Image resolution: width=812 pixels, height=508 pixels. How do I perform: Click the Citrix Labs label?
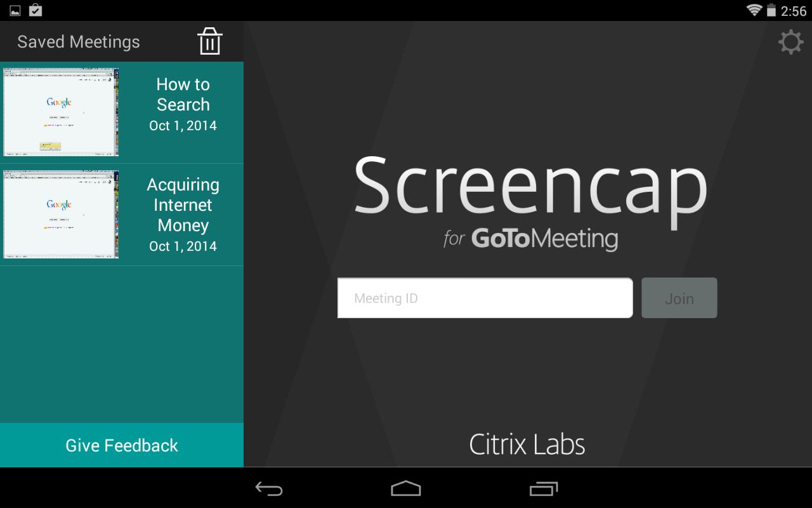527,443
